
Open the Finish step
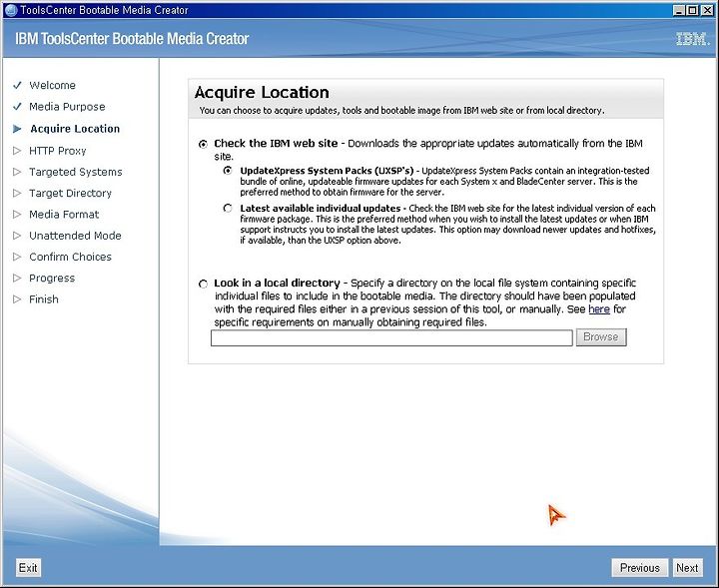coord(44,299)
